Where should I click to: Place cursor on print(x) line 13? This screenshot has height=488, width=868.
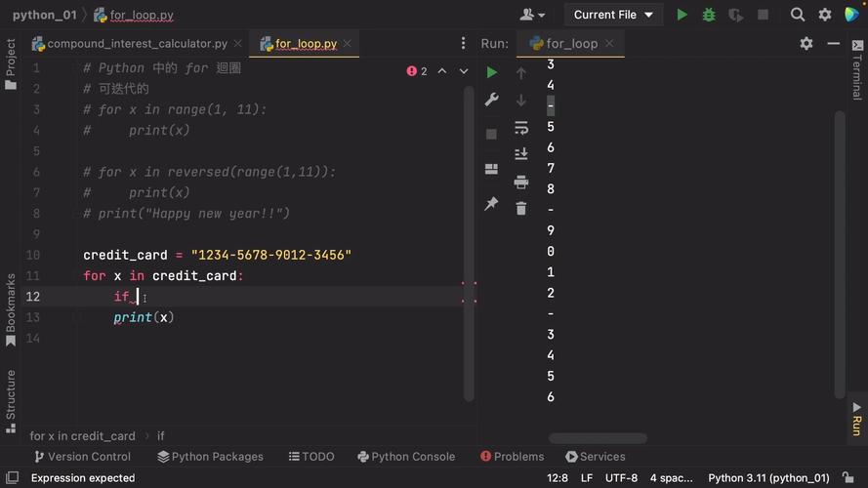point(144,317)
